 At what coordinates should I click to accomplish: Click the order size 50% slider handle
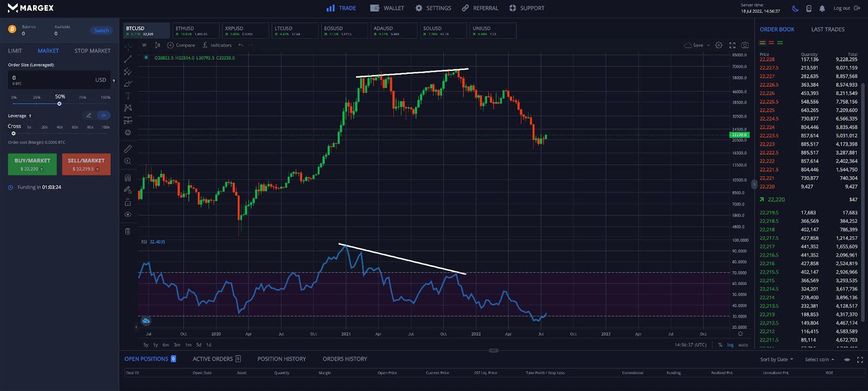tap(60, 104)
